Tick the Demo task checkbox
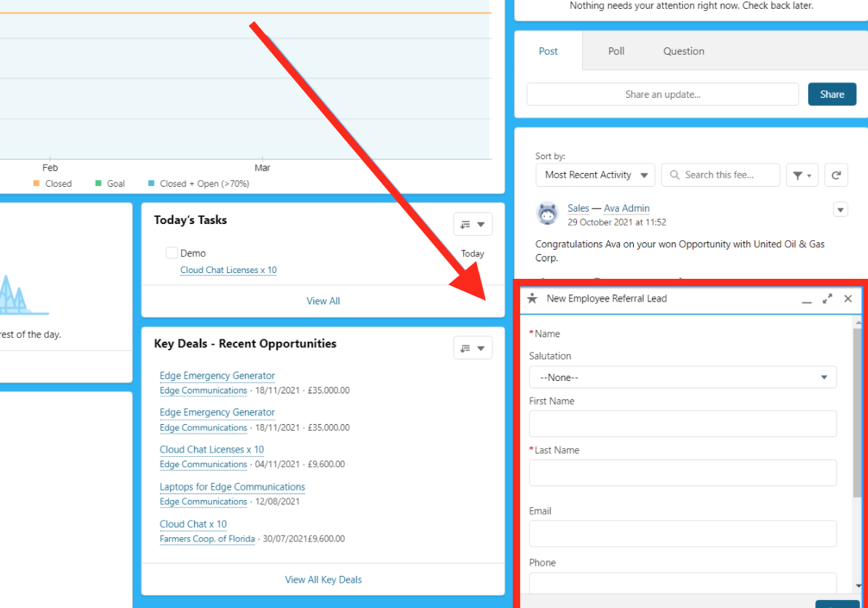 (x=171, y=253)
